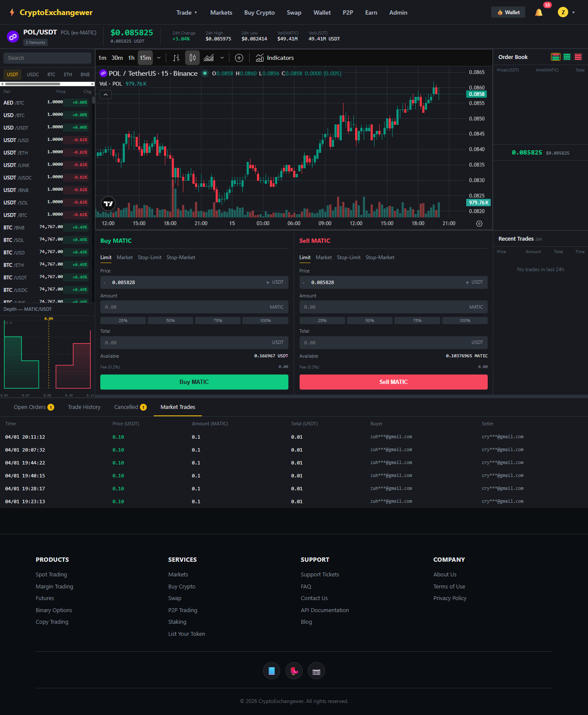Open the Trade dropdown menu
The width and height of the screenshot is (588, 715).
tap(187, 12)
